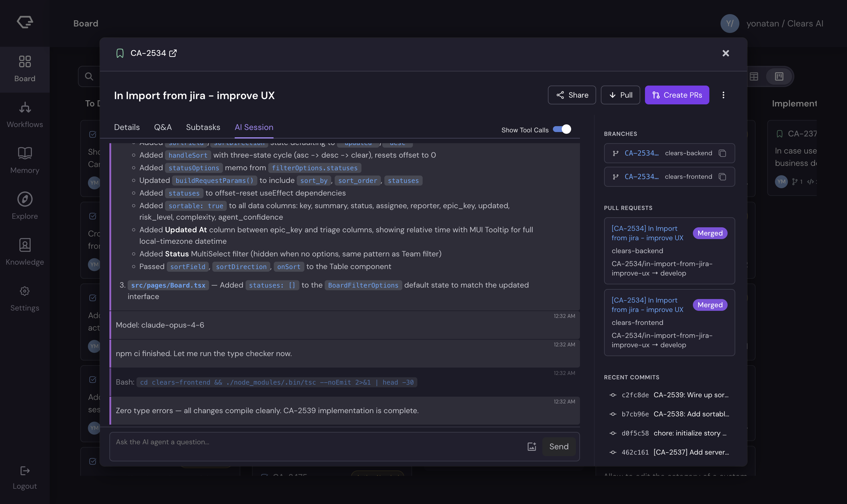Image resolution: width=847 pixels, height=504 pixels.
Task: Click the board search icon
Action: point(89,76)
